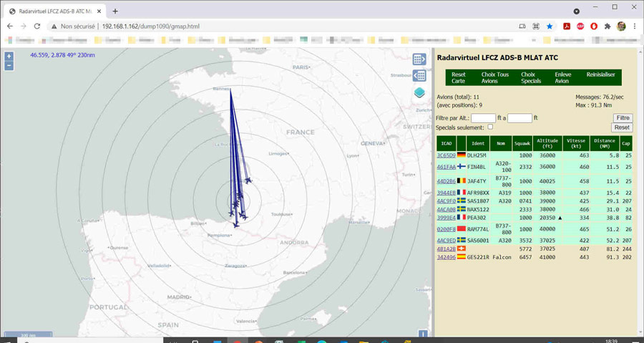Select Reset Carte menu item

[x=459, y=77]
